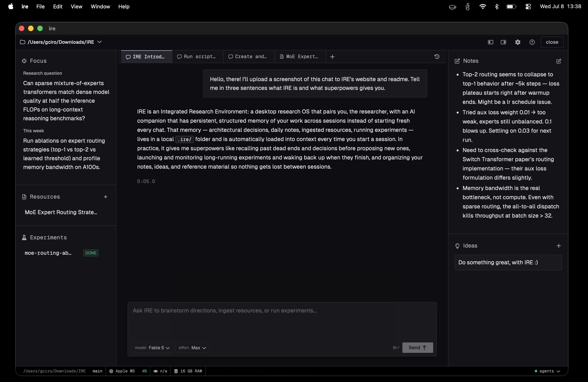Open the Help menu
Viewport: 588px width, 382px height.
pos(124,6)
